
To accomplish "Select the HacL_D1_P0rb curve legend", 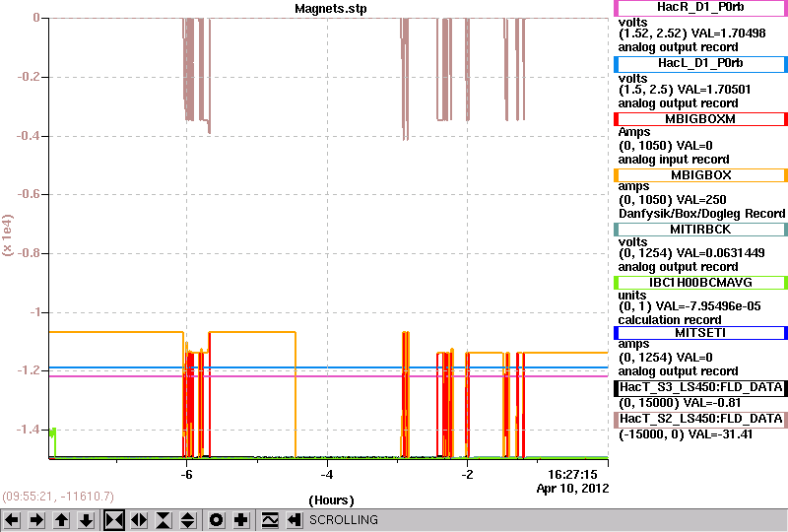I will [700, 63].
